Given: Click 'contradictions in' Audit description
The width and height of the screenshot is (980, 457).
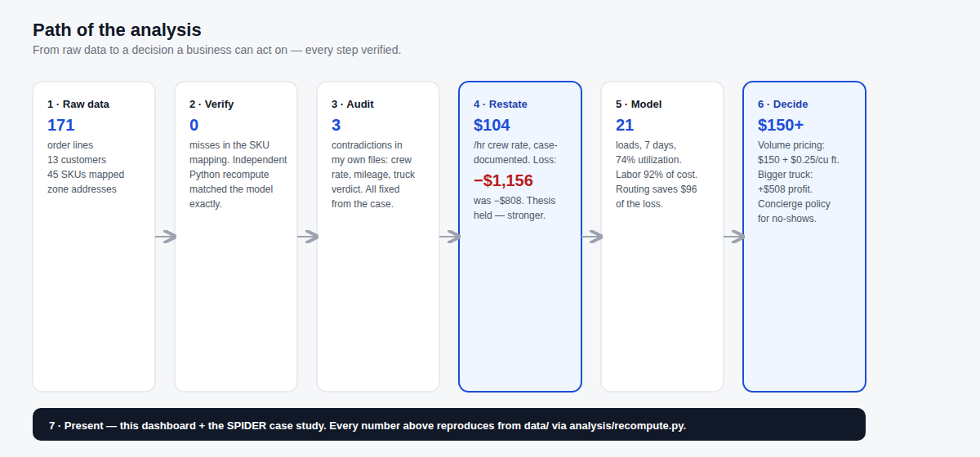Looking at the screenshot, I should 367,145.
